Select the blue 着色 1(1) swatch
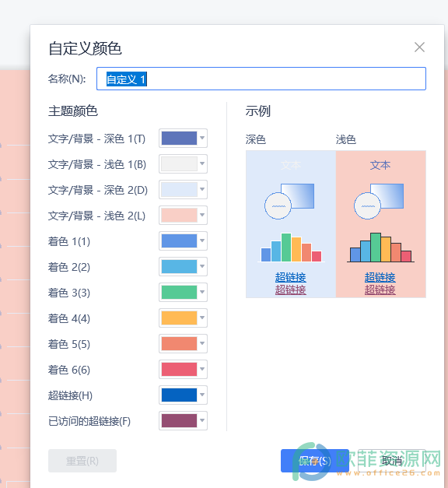Viewport: 448px width, 488px height. tap(179, 241)
